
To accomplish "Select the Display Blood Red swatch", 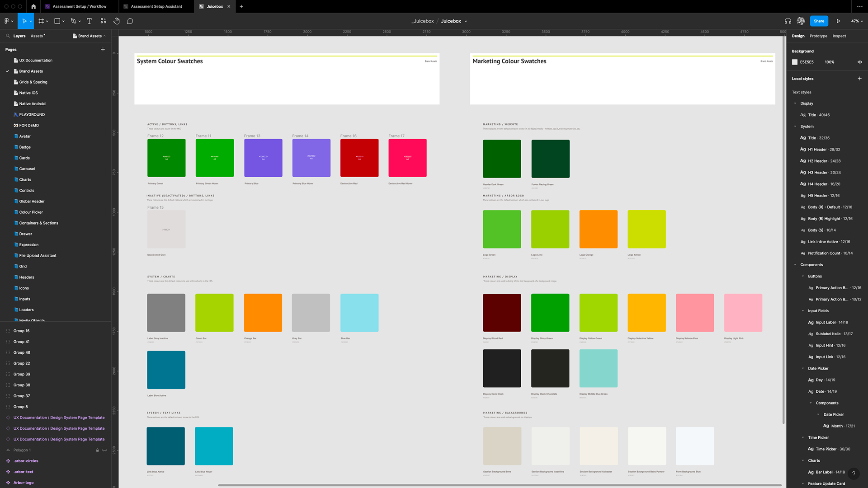I will click(502, 313).
